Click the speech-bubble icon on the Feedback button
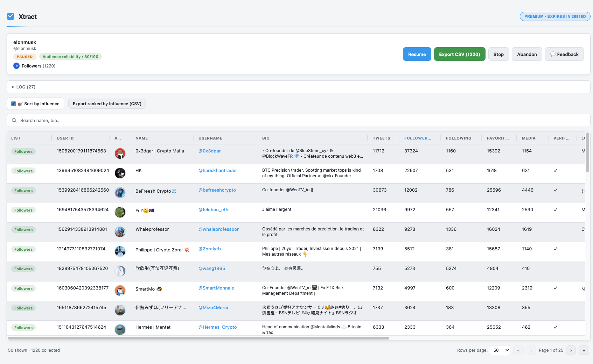 [553, 54]
